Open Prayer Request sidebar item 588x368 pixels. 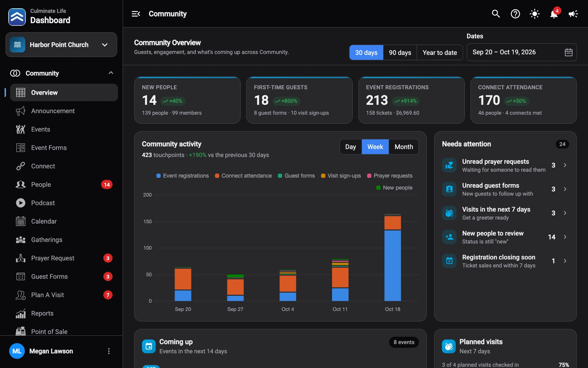(x=64, y=258)
